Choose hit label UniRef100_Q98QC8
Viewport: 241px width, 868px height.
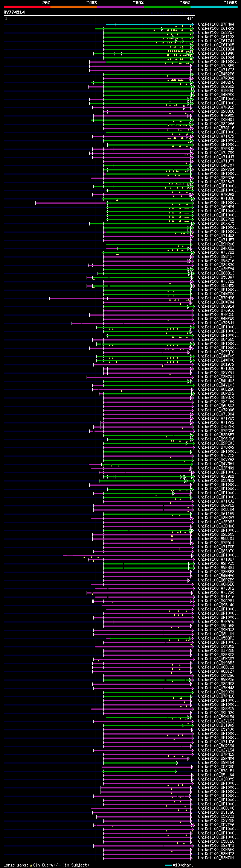[216, 112]
